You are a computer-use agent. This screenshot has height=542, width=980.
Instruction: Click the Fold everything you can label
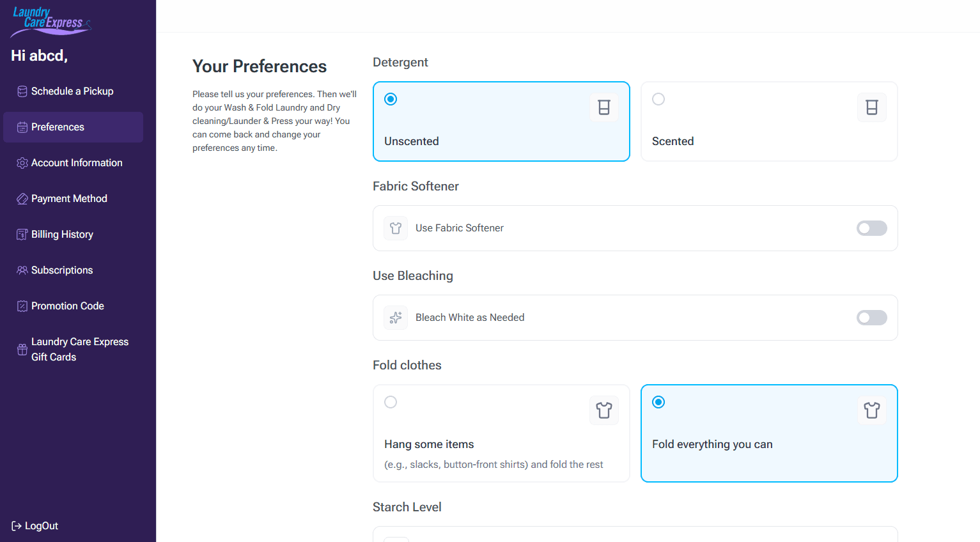(x=712, y=444)
